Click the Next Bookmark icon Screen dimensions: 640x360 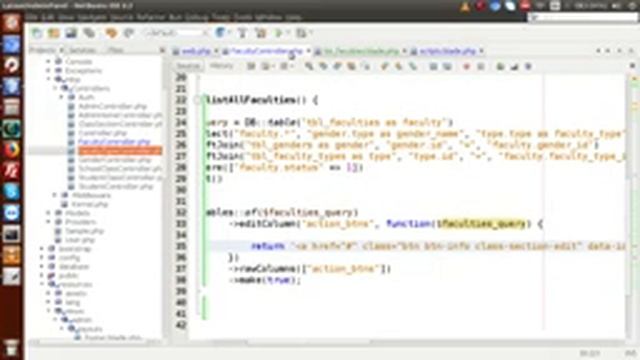point(399,66)
